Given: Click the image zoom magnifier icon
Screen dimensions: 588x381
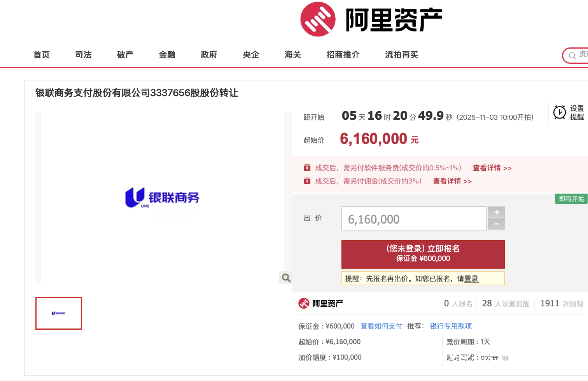Looking at the screenshot, I should pos(285,278).
